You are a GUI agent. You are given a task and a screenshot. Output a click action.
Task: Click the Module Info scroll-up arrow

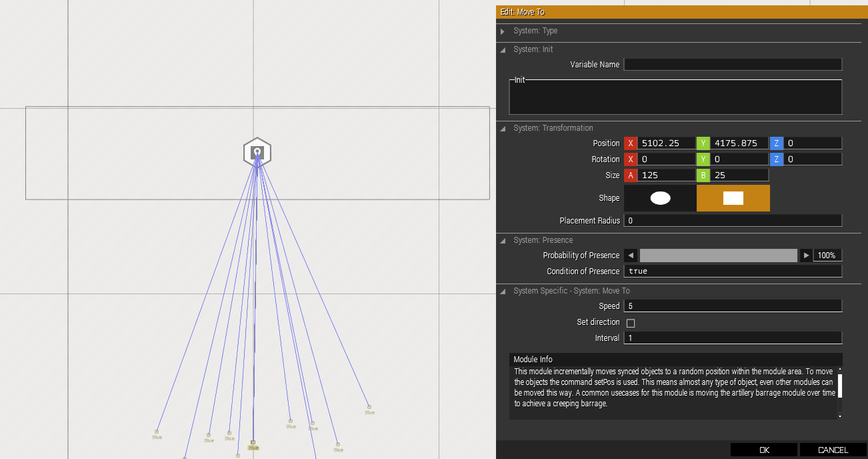click(x=840, y=369)
